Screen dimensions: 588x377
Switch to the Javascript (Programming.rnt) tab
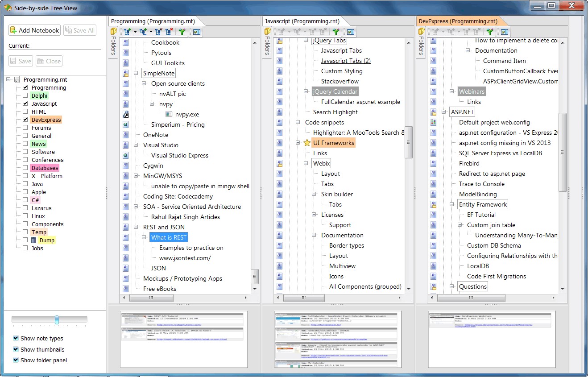click(x=302, y=21)
